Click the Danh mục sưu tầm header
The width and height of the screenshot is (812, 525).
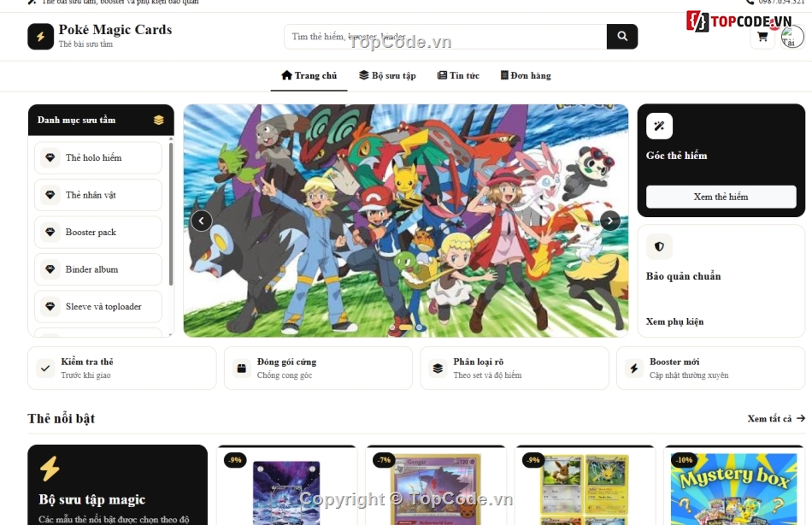coord(101,120)
